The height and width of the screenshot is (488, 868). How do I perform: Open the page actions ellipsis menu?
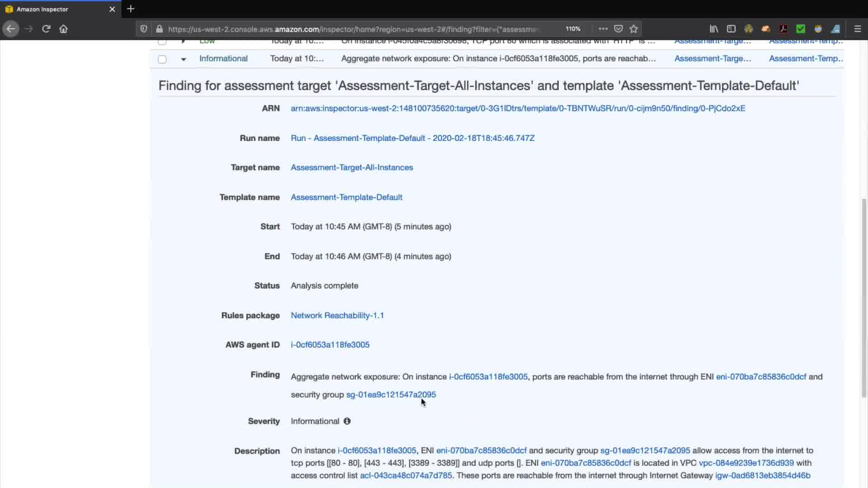(603, 29)
